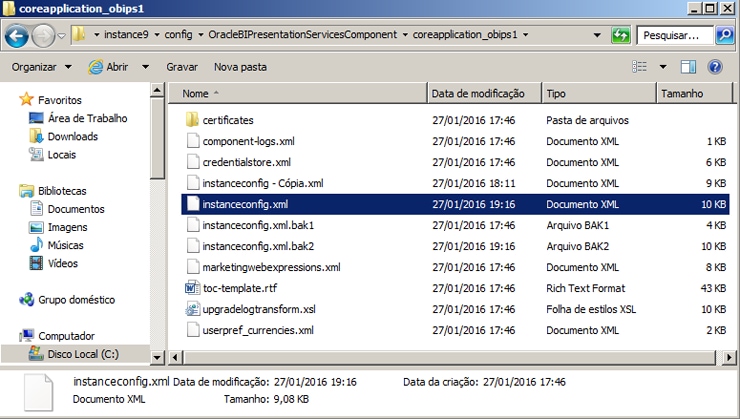The width and height of the screenshot is (740, 419).
Task: Toggle the preview pane icon
Action: (x=688, y=67)
